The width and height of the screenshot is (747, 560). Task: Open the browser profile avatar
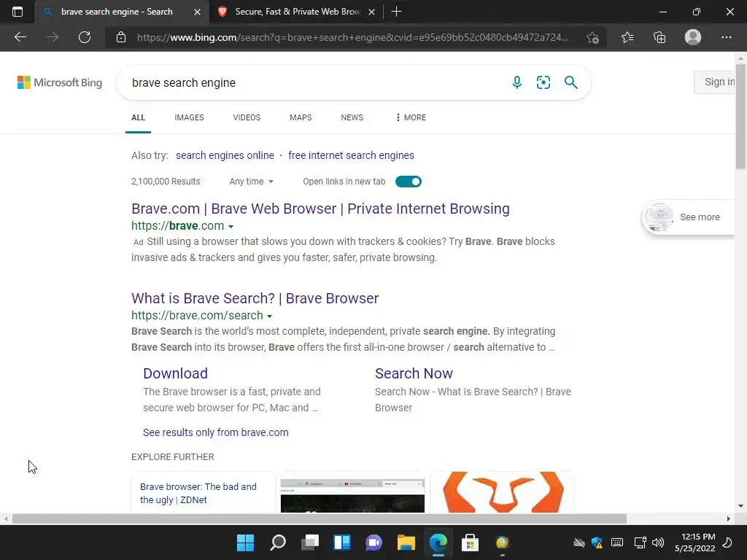click(x=693, y=37)
